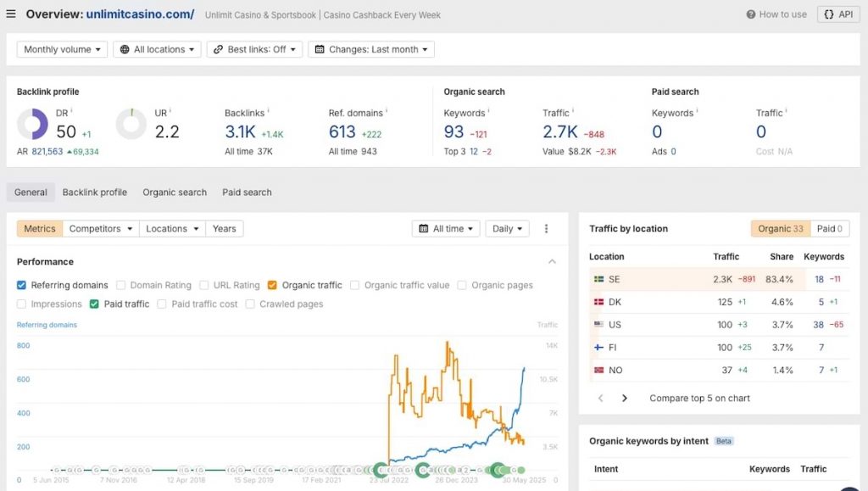
Task: Click the DR donut chart
Action: [x=33, y=124]
